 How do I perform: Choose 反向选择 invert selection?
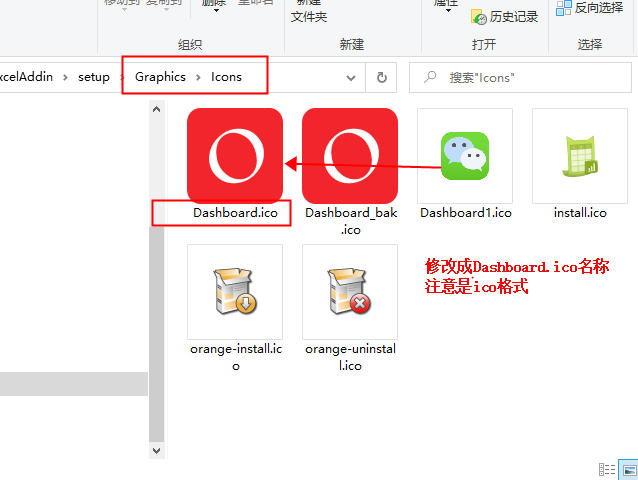click(x=590, y=7)
